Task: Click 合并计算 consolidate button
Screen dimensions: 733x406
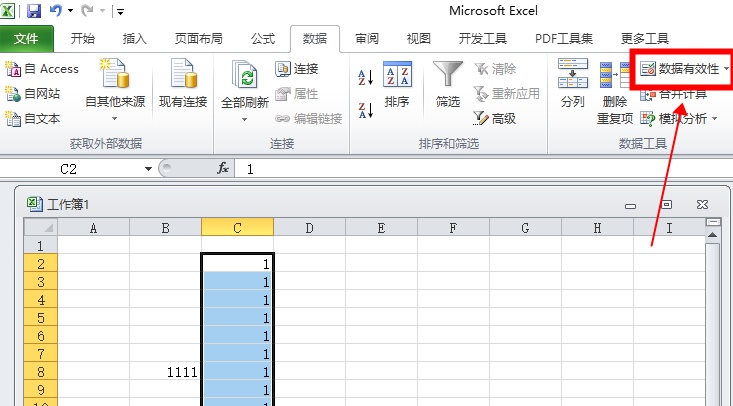Action: tap(674, 94)
